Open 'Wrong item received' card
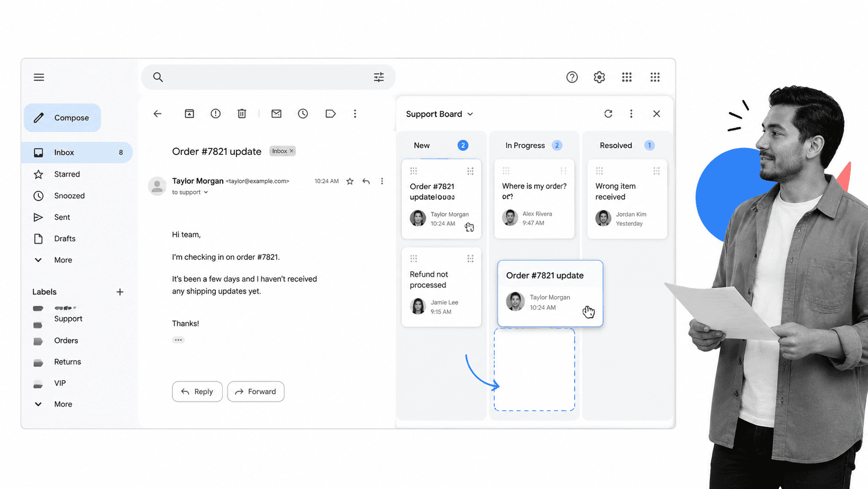The width and height of the screenshot is (868, 489). pyautogui.click(x=627, y=199)
